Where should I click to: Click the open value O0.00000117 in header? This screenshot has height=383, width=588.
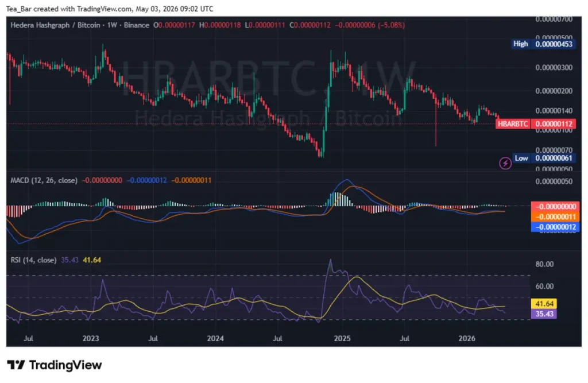click(x=174, y=25)
